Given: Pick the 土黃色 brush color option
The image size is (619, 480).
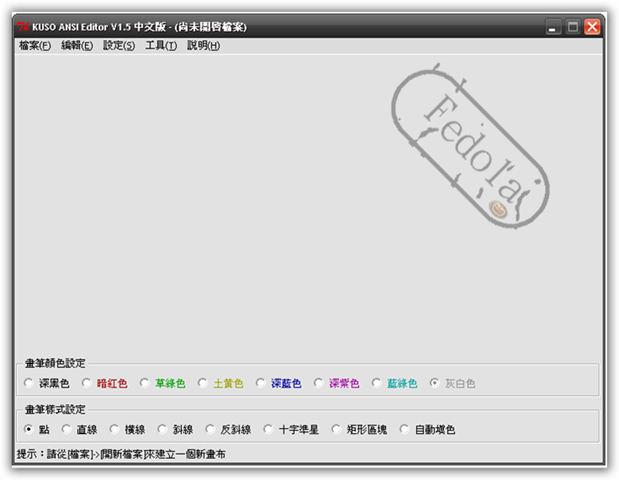Looking at the screenshot, I should tap(203, 383).
